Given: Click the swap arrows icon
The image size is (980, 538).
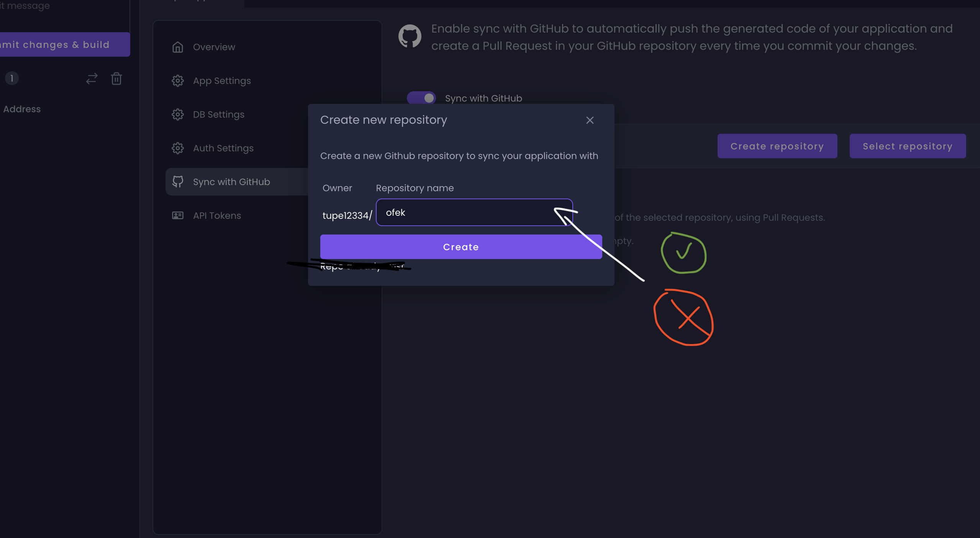Looking at the screenshot, I should pos(92,79).
